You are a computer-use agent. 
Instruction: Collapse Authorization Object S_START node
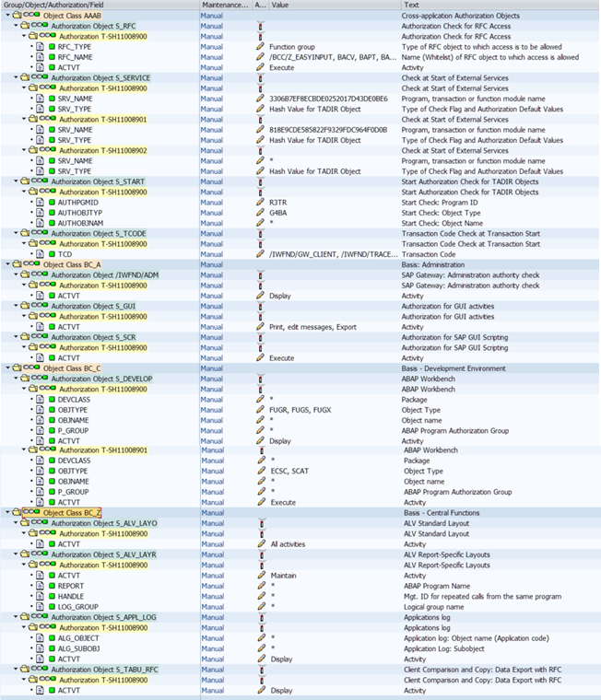(x=16, y=181)
